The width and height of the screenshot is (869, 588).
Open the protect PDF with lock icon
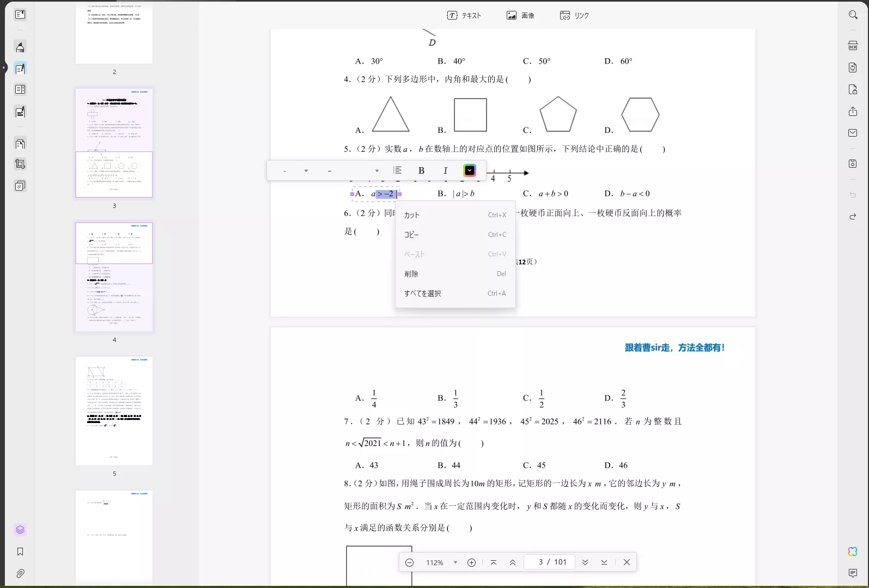coord(853,89)
